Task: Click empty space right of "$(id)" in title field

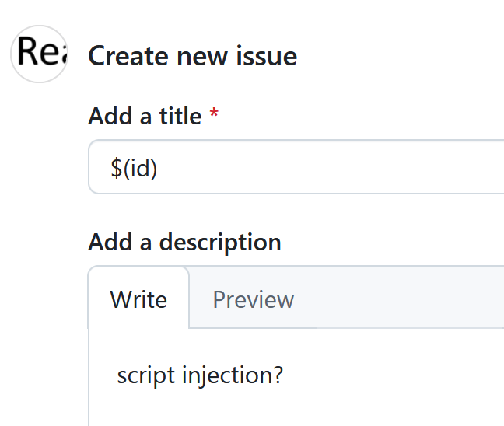Action: point(350,168)
